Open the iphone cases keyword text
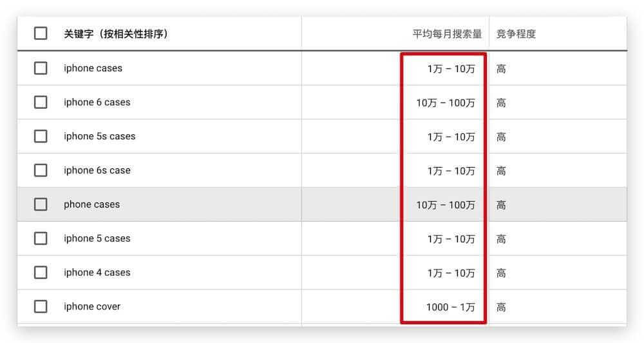Image resolution: width=644 pixels, height=343 pixels. tap(93, 68)
